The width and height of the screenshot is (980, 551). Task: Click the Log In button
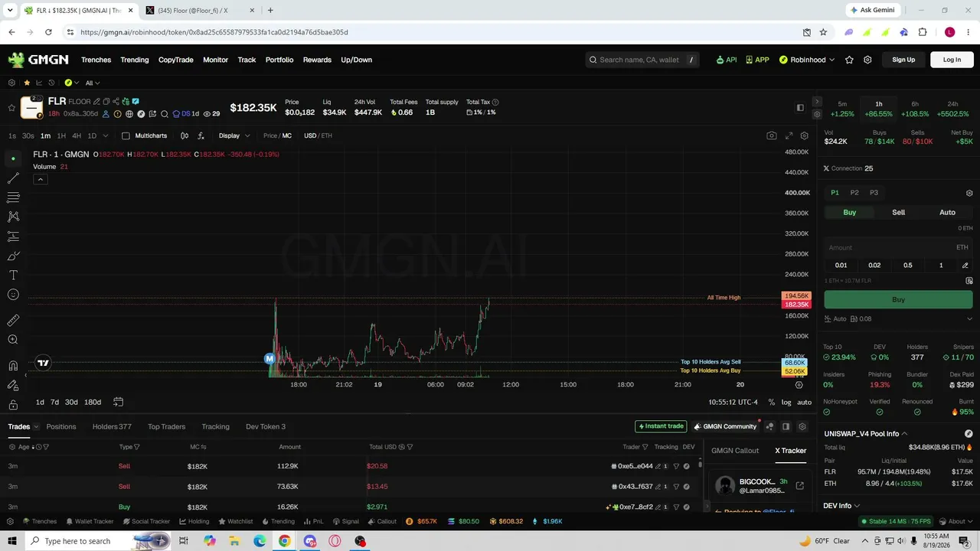click(952, 60)
